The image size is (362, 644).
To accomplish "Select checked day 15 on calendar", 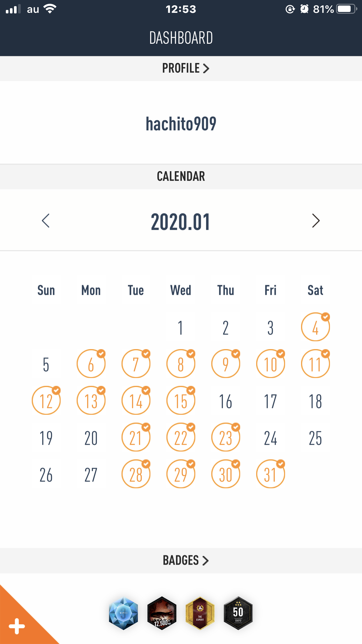I will [181, 401].
